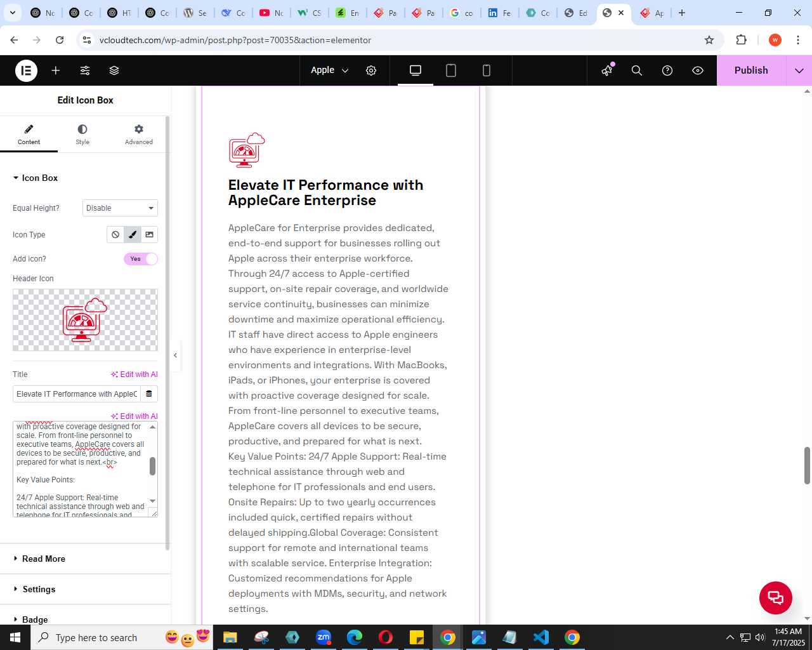
Task: Expand Publish options arrow
Action: pyautogui.click(x=799, y=70)
